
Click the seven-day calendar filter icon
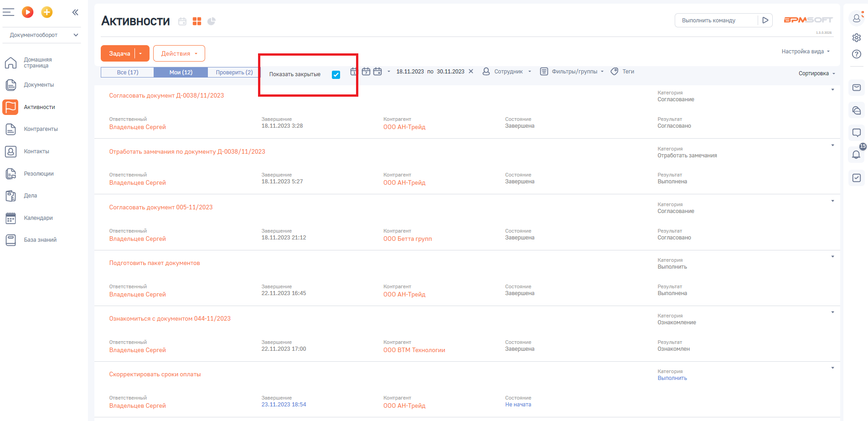coord(366,72)
